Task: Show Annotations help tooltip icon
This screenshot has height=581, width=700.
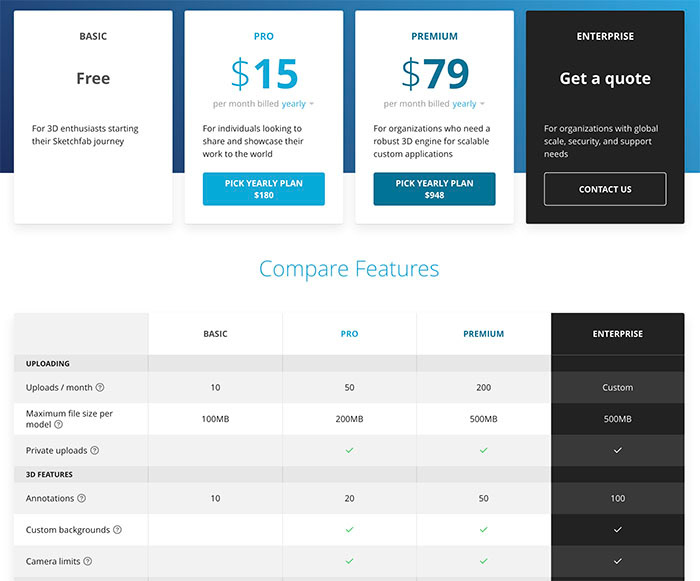Action: 82,498
